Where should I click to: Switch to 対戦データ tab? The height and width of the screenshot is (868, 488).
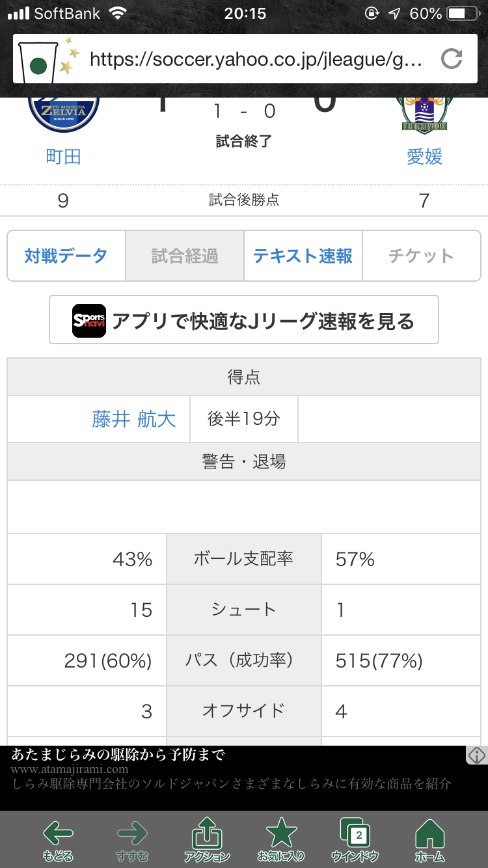click(x=66, y=256)
